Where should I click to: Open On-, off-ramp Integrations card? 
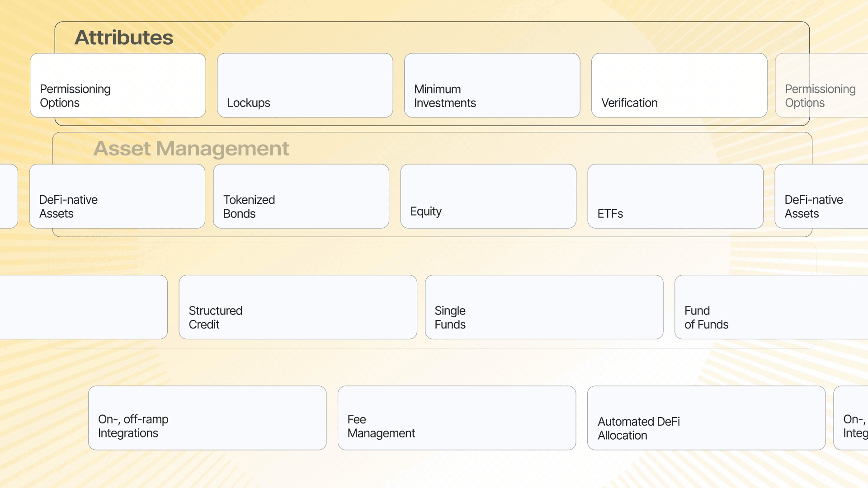pyautogui.click(x=207, y=418)
